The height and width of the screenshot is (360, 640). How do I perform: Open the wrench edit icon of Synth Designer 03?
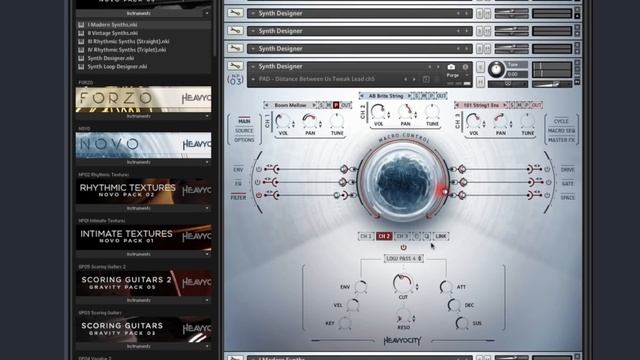coord(235,66)
